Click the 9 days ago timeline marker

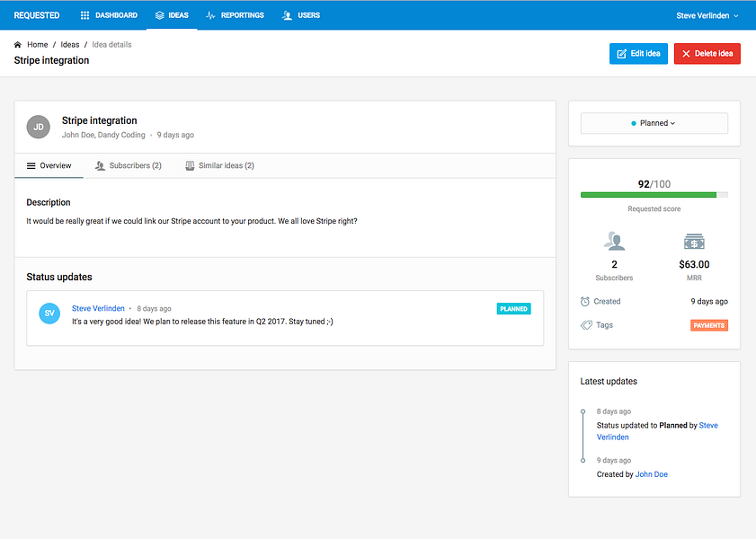(583, 461)
